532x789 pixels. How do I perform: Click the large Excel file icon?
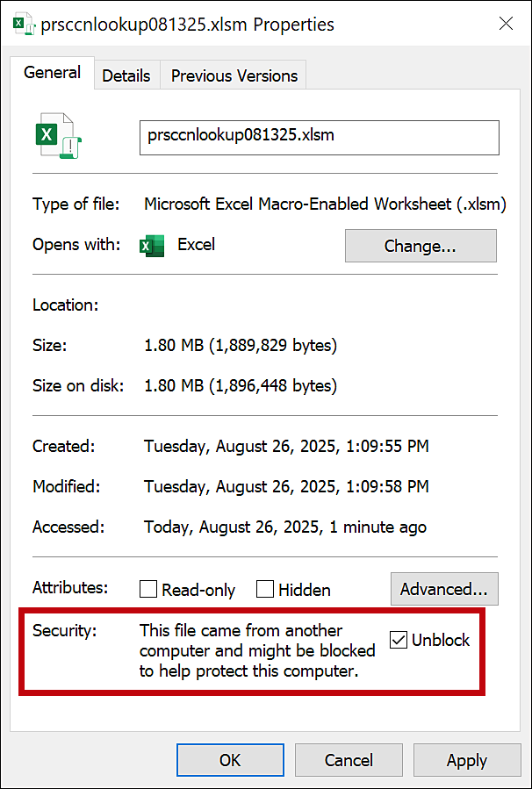tap(58, 136)
